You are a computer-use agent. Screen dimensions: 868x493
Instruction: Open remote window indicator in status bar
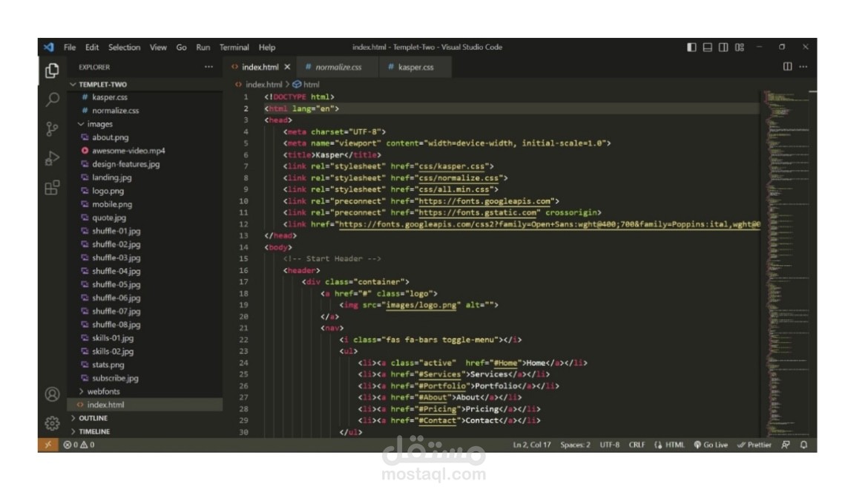[47, 445]
